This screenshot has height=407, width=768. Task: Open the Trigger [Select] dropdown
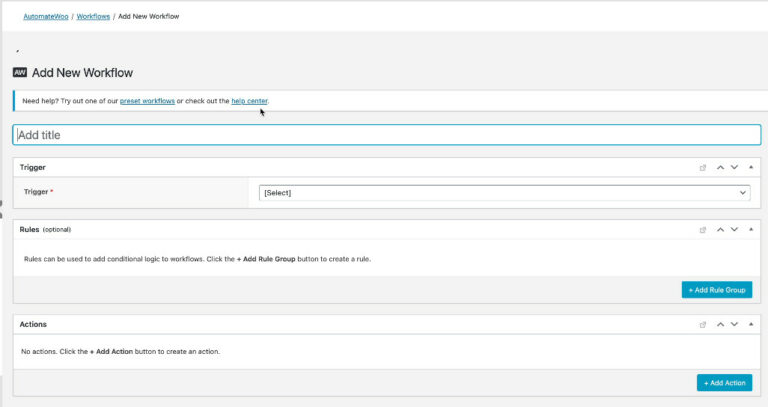[x=504, y=193]
